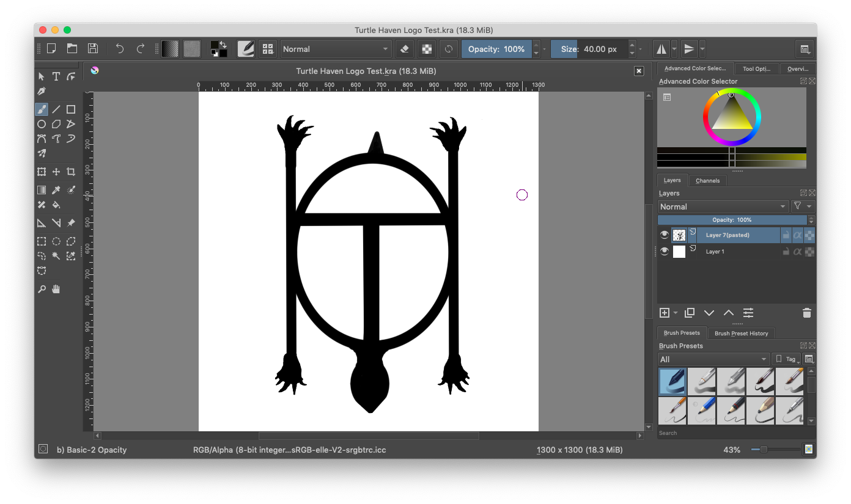Expand the Brush Presets All tag dropdown
Viewport: 851px width, 504px height.
click(x=713, y=359)
